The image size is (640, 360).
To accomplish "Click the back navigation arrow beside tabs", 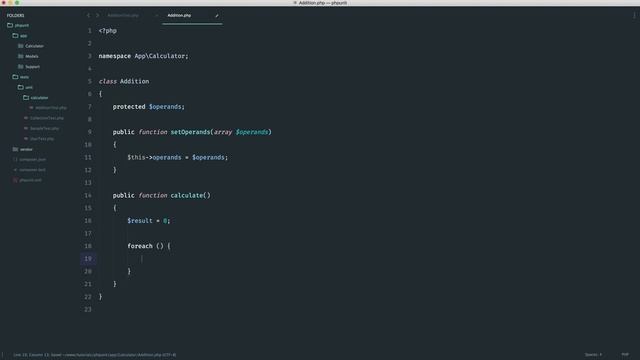I will coord(88,16).
